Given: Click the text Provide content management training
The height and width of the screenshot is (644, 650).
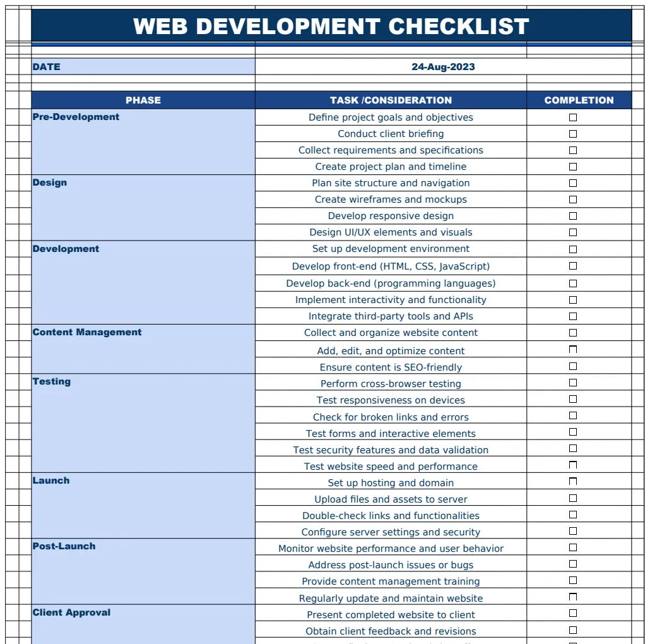Looking at the screenshot, I should 391,581.
